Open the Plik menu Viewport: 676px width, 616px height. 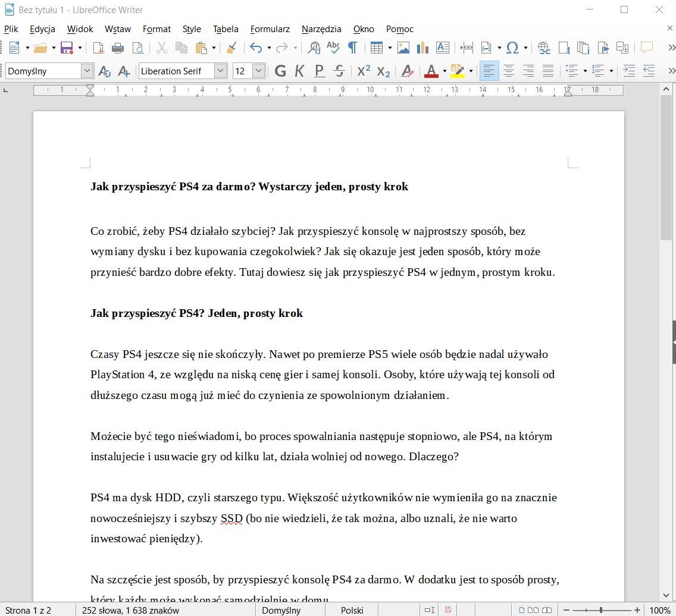pyautogui.click(x=11, y=29)
